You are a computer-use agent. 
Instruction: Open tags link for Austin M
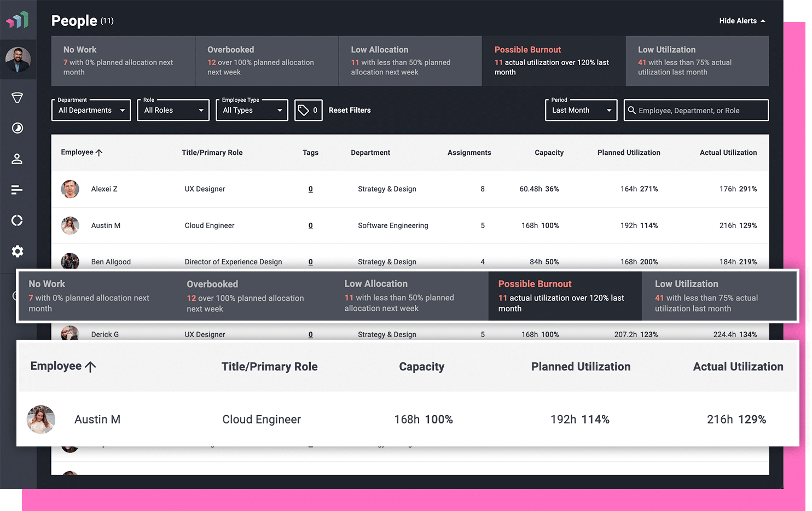[x=310, y=225]
